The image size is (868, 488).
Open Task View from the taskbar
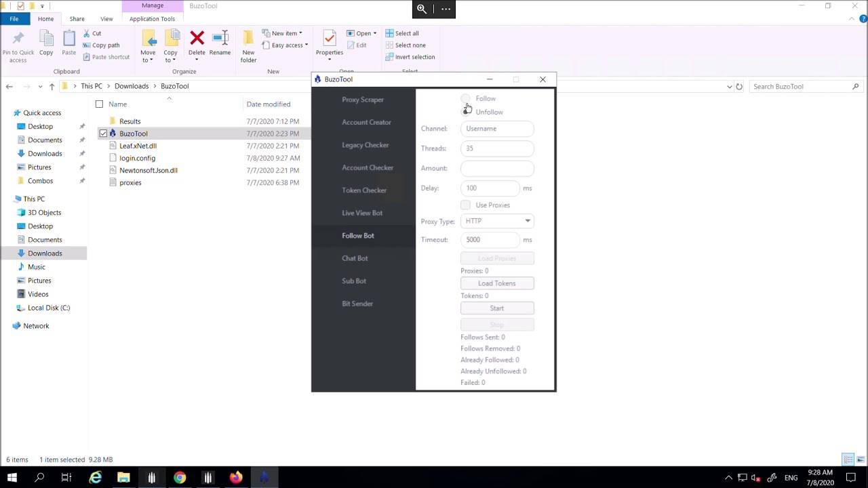(x=66, y=478)
